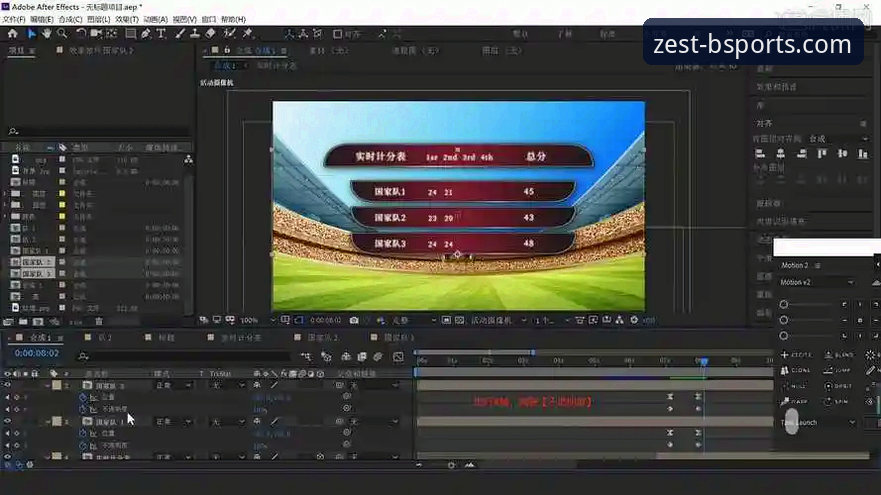
Task: Open the viewer magnification 100% dropdown
Action: (x=258, y=320)
